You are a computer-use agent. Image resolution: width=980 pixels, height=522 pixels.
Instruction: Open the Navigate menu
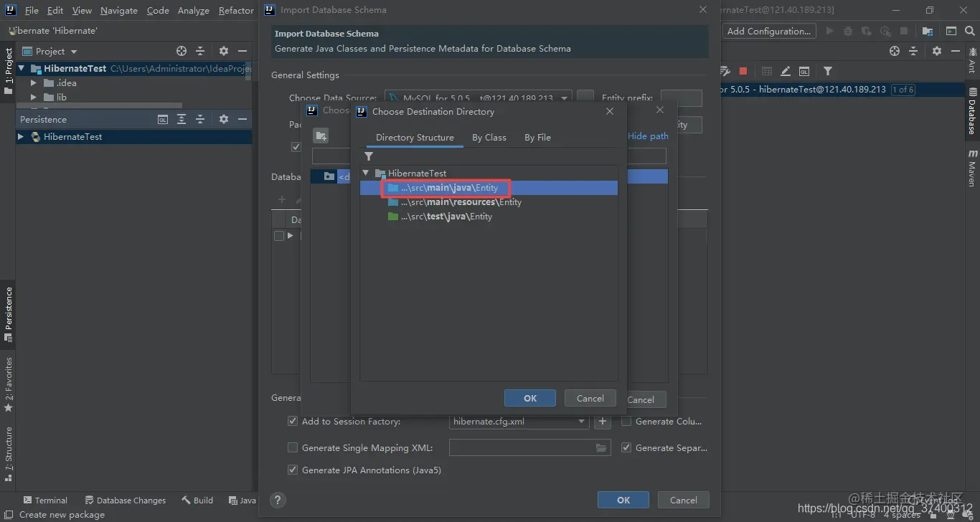pyautogui.click(x=119, y=10)
